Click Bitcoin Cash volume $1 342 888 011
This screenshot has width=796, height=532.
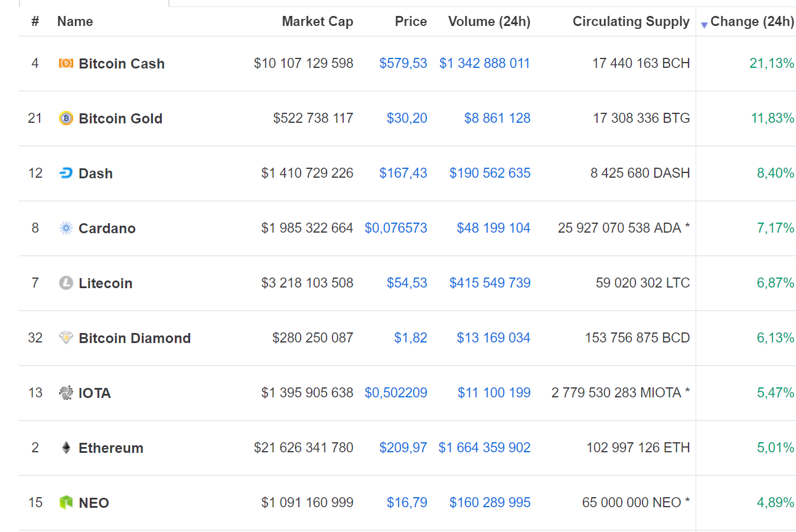tap(485, 63)
